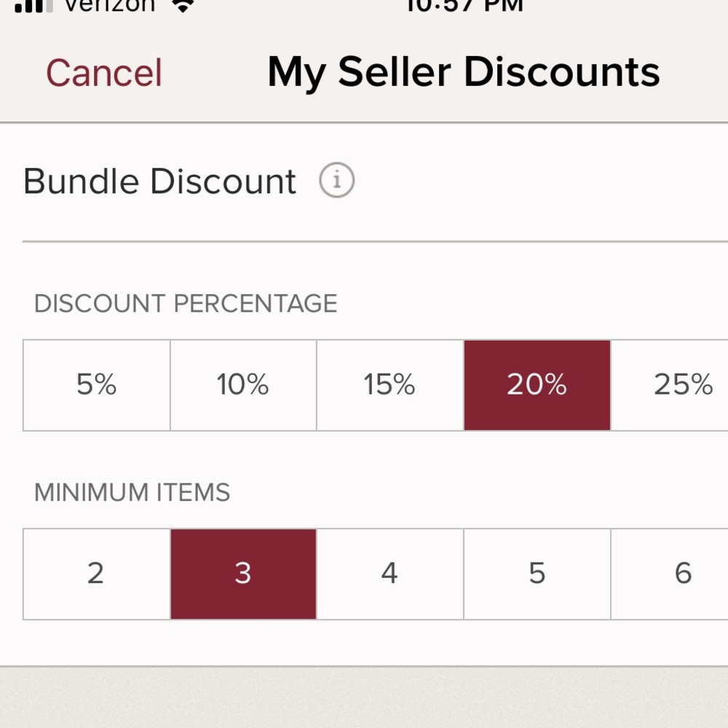Tap the Verizon carrier label

(109, 6)
